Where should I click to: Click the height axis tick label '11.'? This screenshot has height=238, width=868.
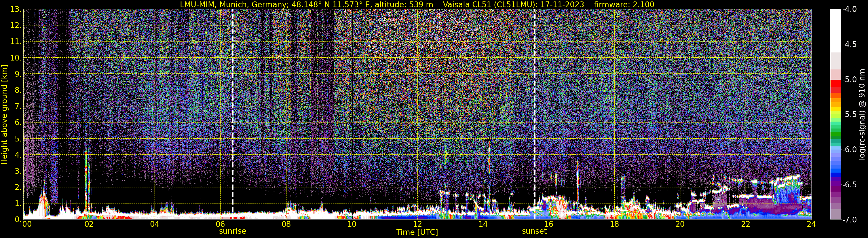[16, 42]
